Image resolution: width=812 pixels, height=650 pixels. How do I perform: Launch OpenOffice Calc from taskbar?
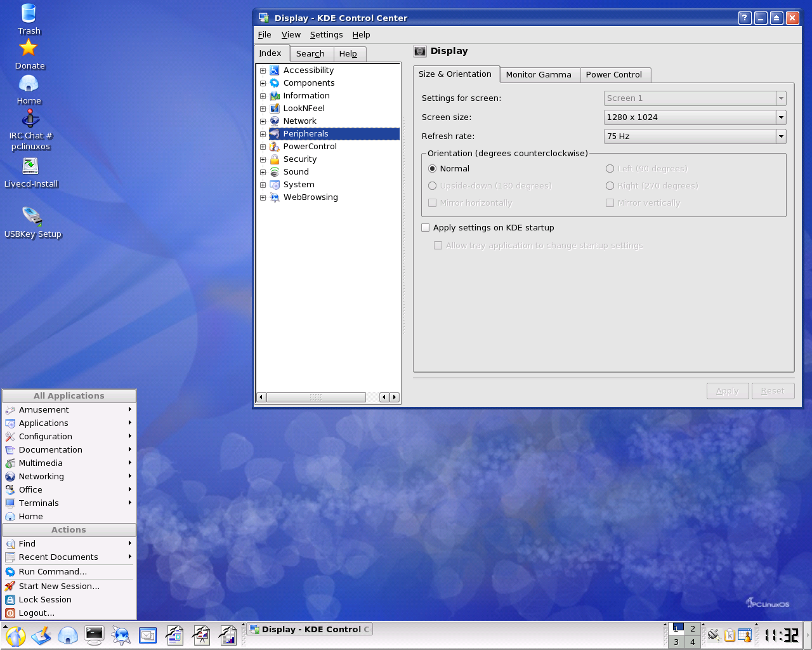[x=228, y=635]
